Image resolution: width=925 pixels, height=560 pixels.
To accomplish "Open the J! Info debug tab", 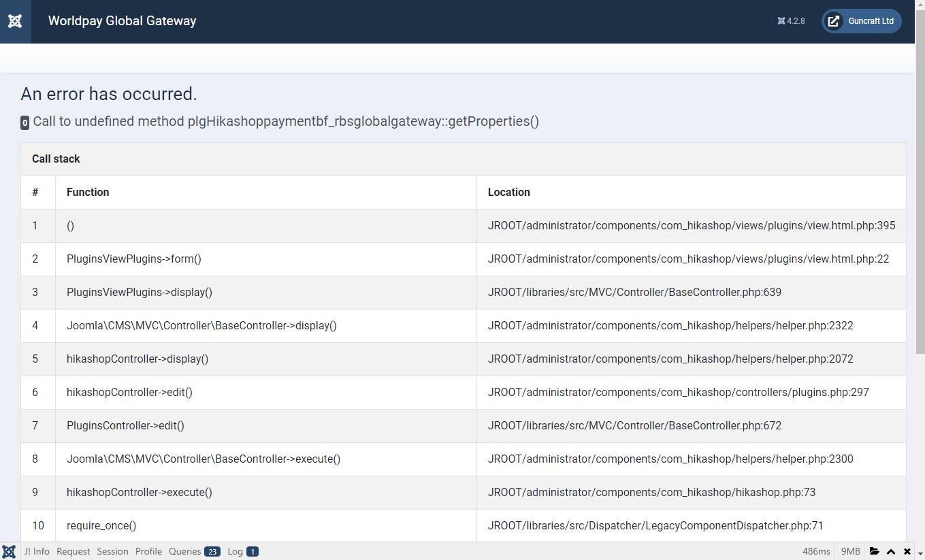I will pos(37,551).
